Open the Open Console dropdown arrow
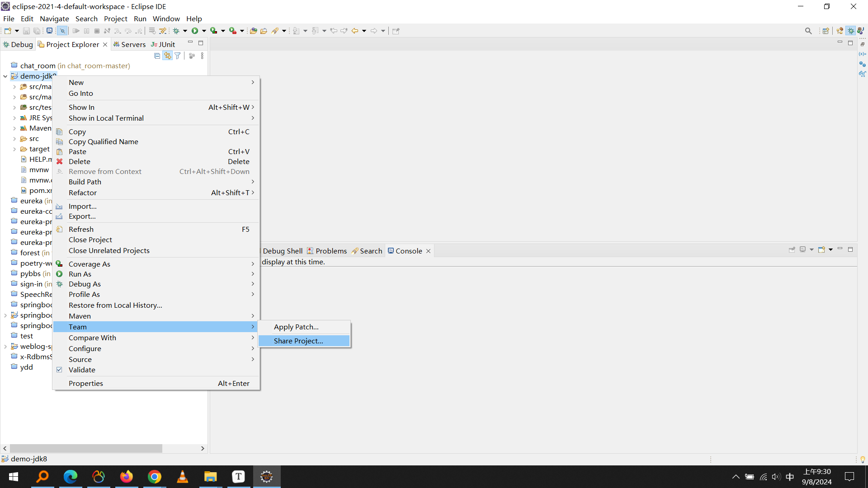 pos(830,249)
